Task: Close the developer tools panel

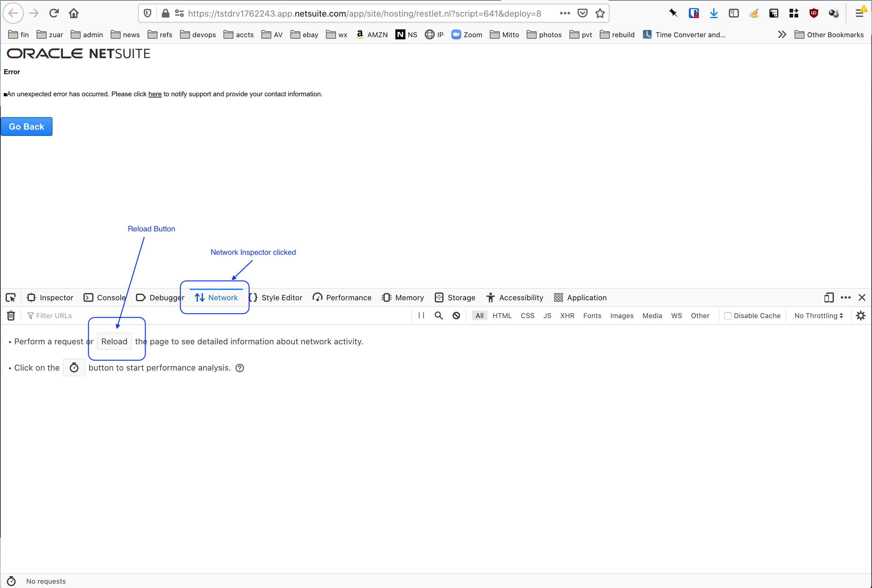Action: point(862,297)
